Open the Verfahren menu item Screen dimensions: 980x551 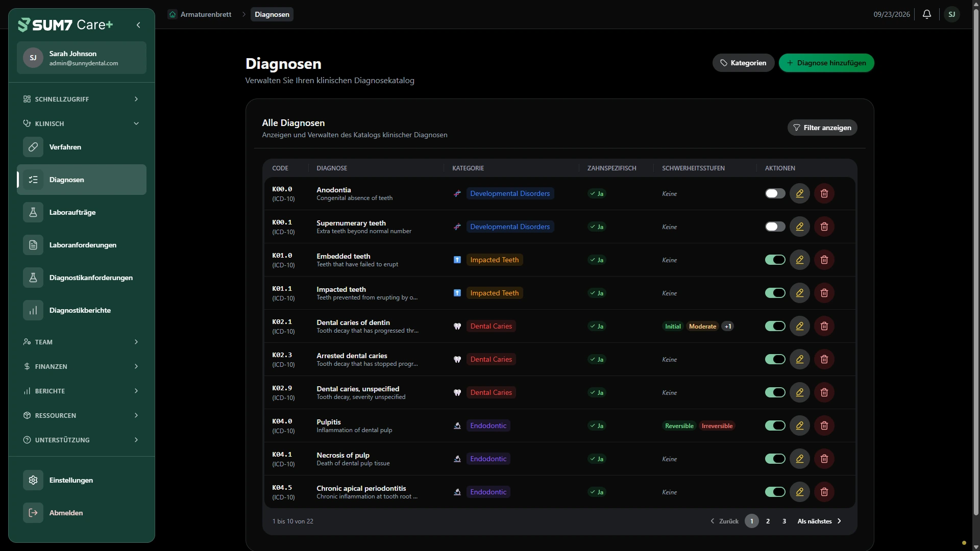click(x=82, y=147)
